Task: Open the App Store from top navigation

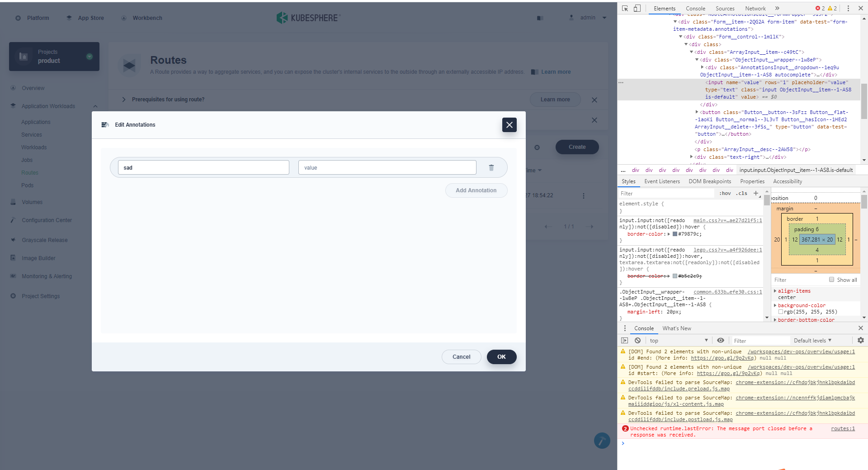Action: (x=90, y=18)
